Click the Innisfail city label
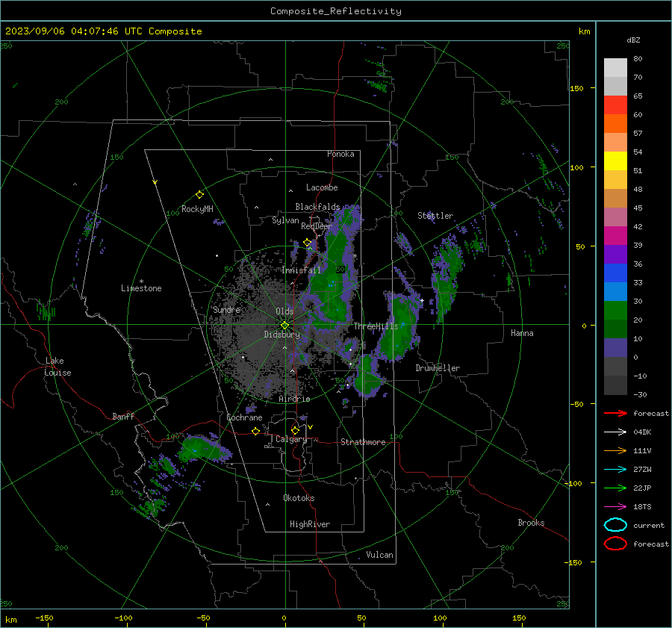672x628 pixels. click(x=301, y=270)
